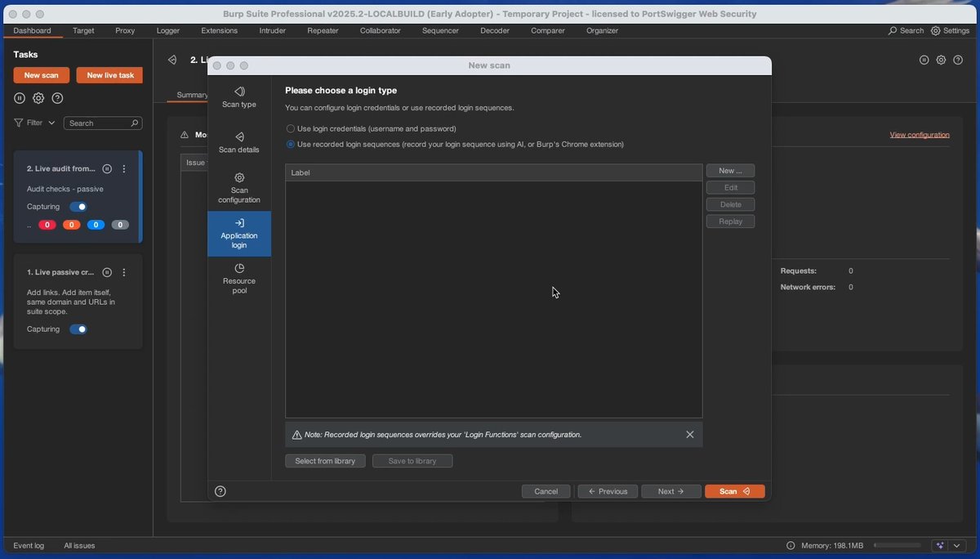
Task: Click the red issue count badge
Action: point(47,225)
